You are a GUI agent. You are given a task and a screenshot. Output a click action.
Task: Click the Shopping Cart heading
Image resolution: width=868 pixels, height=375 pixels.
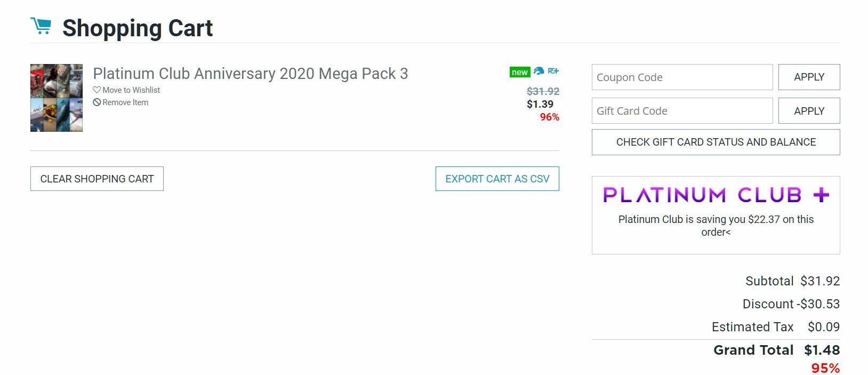(x=138, y=28)
